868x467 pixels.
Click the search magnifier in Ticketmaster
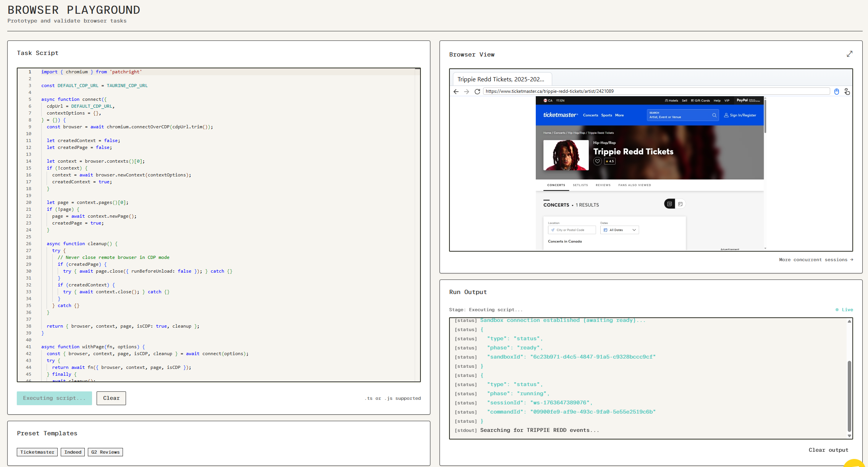pyautogui.click(x=714, y=115)
